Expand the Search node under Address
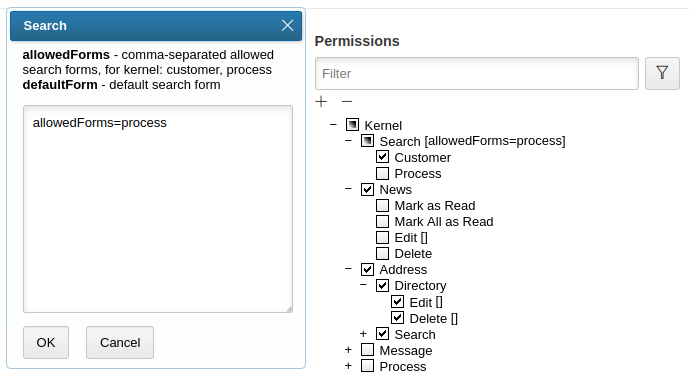Screen dimensions: 689x380 tap(363, 334)
